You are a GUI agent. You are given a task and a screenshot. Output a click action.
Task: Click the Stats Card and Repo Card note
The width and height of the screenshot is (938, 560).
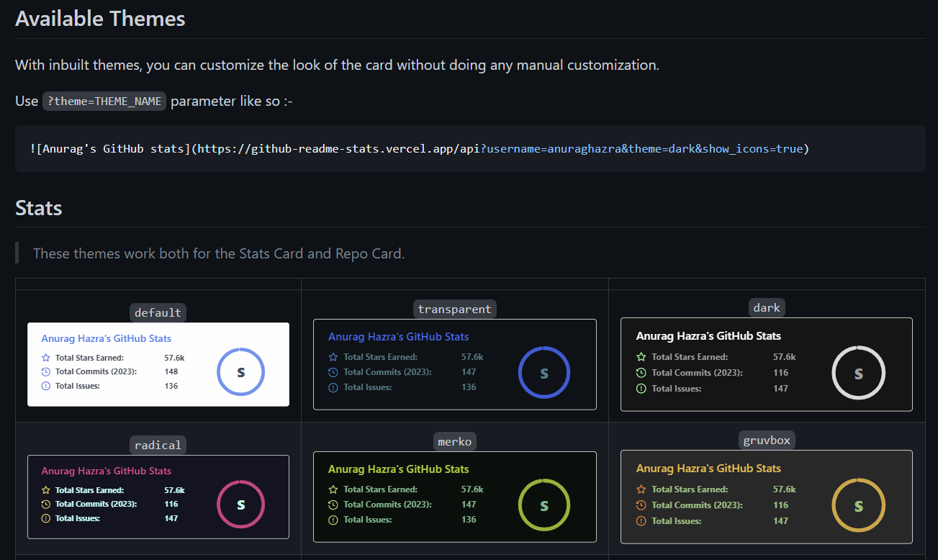[219, 253]
